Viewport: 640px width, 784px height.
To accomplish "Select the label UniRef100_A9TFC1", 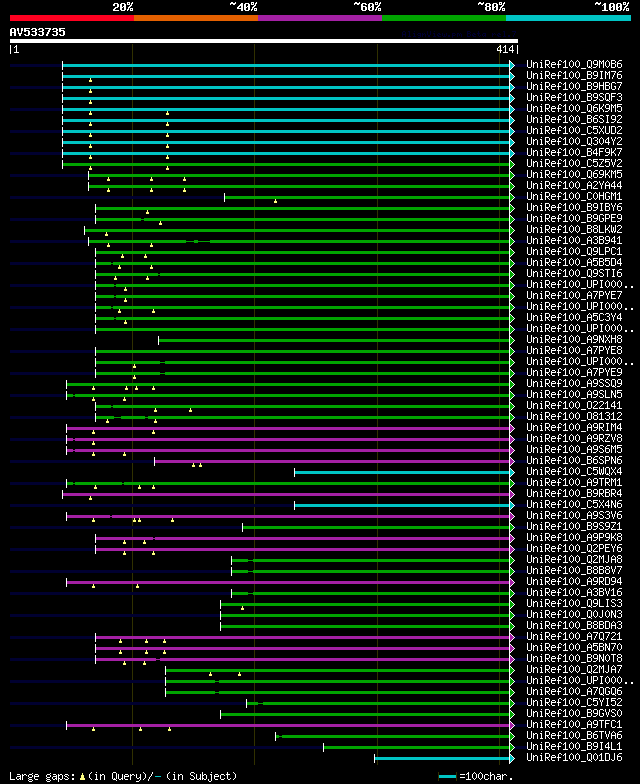I will (x=574, y=724).
